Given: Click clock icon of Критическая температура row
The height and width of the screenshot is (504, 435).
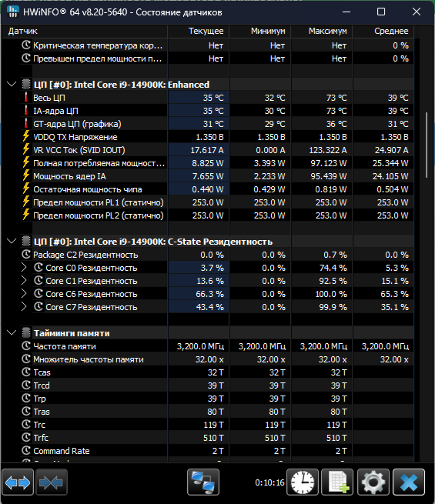Looking at the screenshot, I should pyautogui.click(x=26, y=45).
